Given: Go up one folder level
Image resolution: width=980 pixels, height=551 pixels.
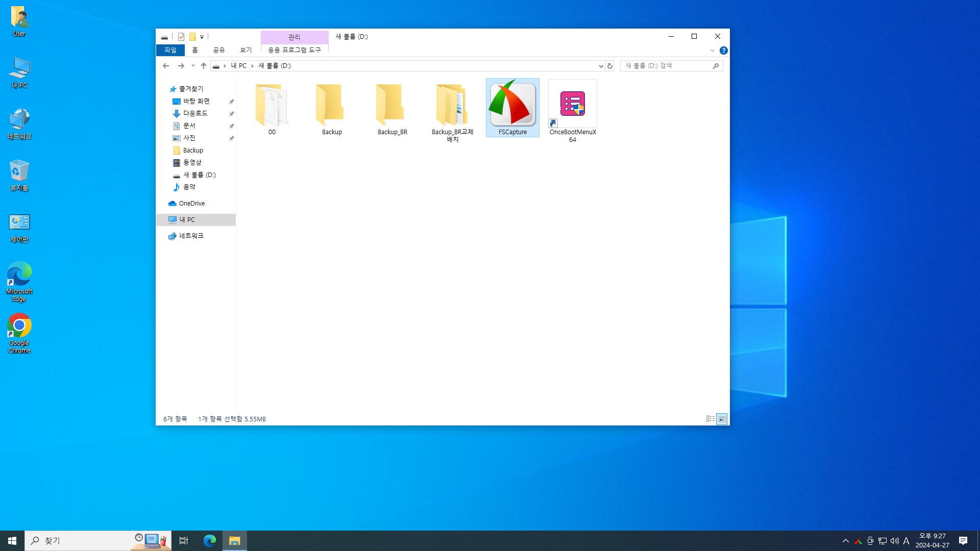Looking at the screenshot, I should 204,66.
